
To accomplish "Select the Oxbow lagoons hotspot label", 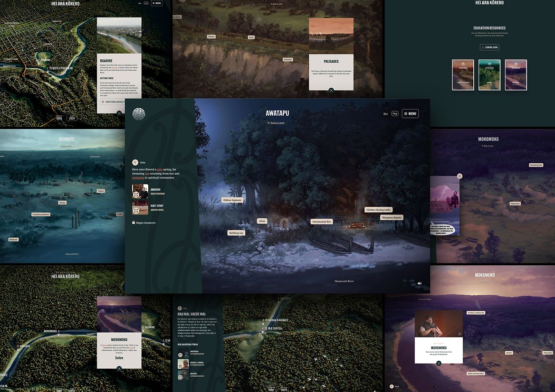I will (x=232, y=200).
